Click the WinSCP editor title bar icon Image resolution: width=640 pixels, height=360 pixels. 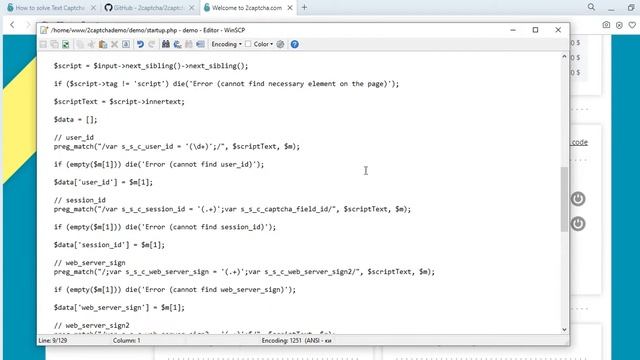pos(44,30)
